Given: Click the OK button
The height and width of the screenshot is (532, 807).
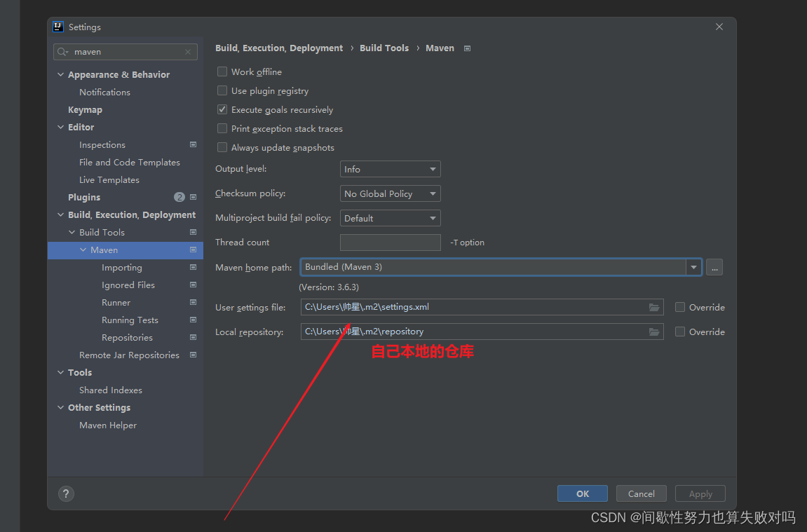Looking at the screenshot, I should [x=583, y=493].
